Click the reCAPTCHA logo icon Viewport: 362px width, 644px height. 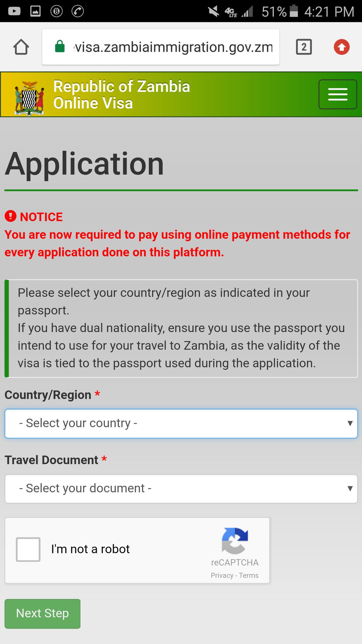(x=235, y=541)
